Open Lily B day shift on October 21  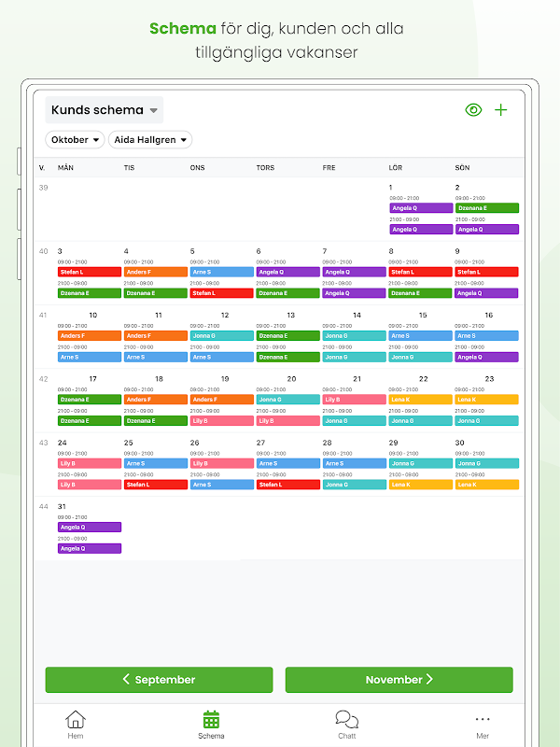(355, 400)
